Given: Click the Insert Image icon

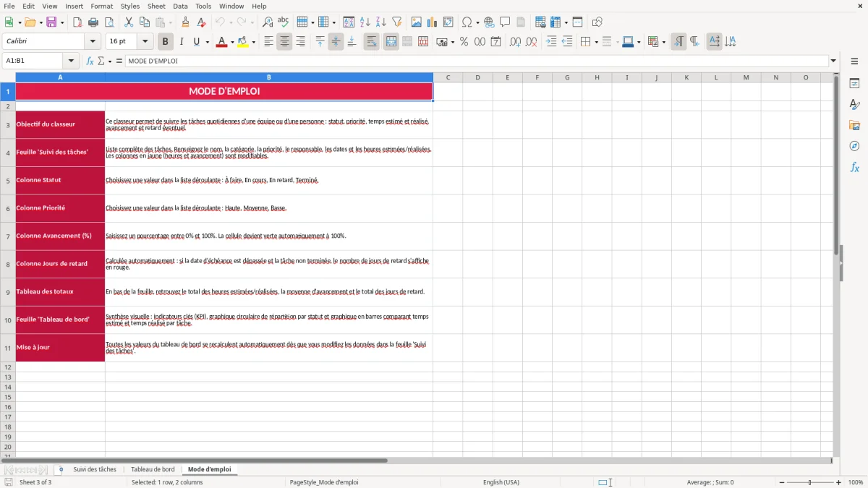Looking at the screenshot, I should (x=417, y=22).
